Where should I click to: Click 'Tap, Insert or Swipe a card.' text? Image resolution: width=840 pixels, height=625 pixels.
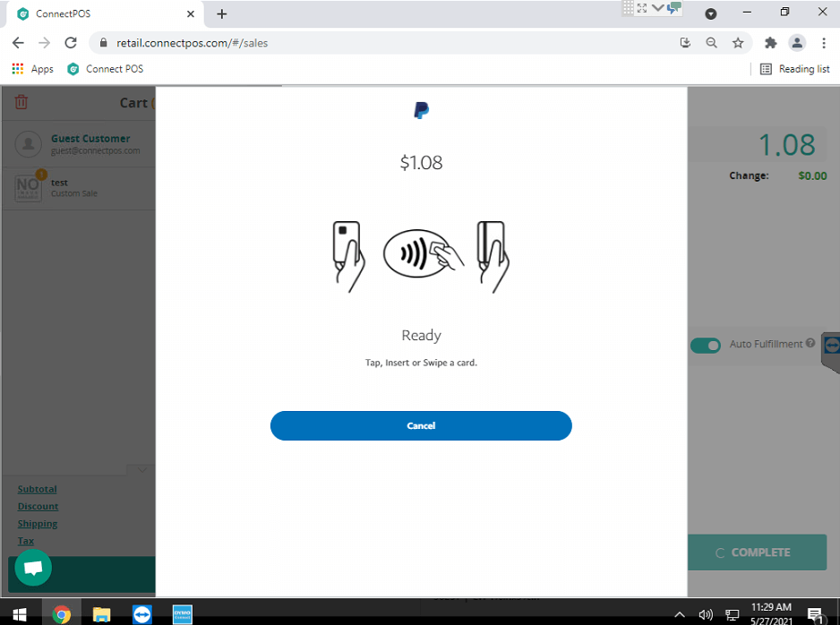[x=421, y=363]
